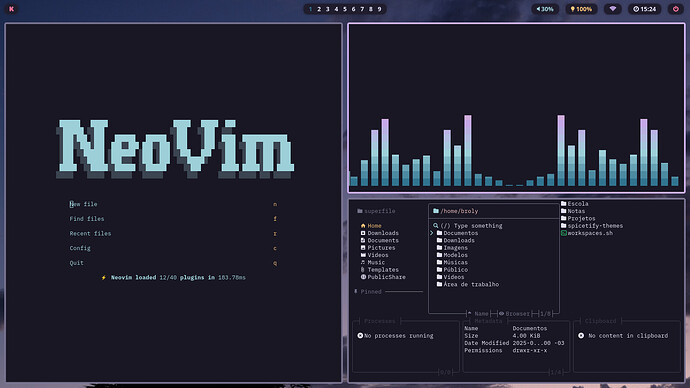Click the Home icon in superfile sidebar
The height and width of the screenshot is (388, 690).
point(363,226)
